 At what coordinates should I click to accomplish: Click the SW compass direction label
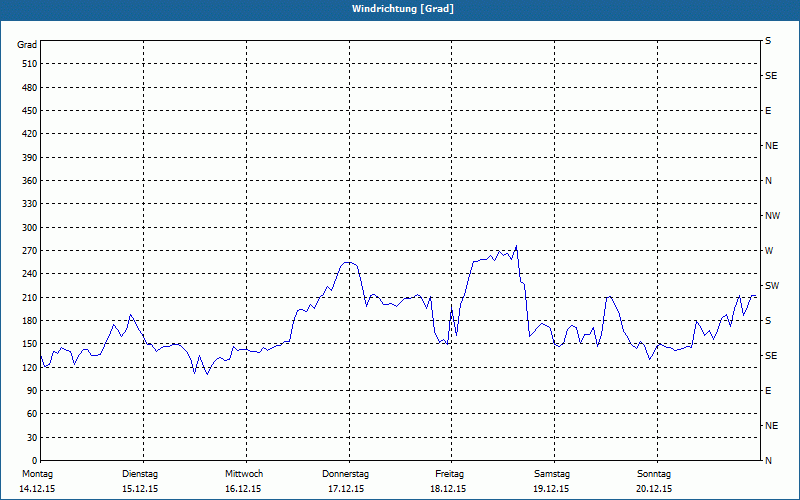coord(771,285)
